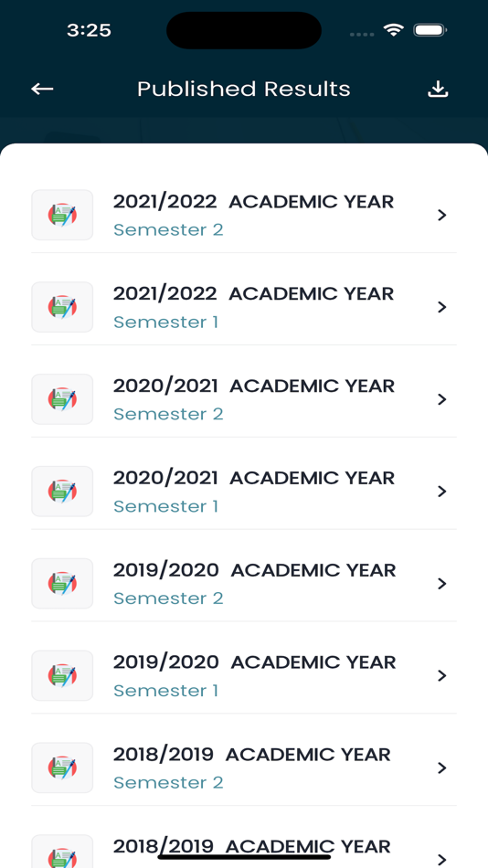Image resolution: width=488 pixels, height=868 pixels.
Task: Open 2019/2020 Academic Year Semester 2 title
Action: tap(255, 570)
